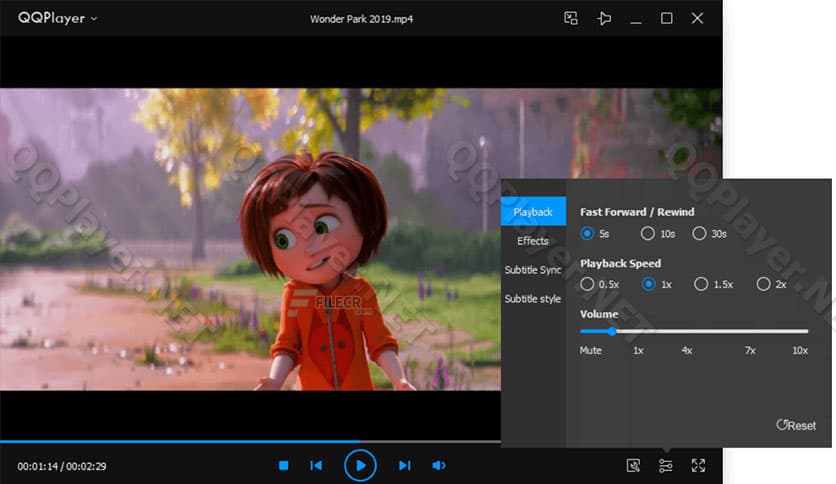Select 30s fast forward interval
Viewport: 836px width, 484px height.
click(x=699, y=233)
